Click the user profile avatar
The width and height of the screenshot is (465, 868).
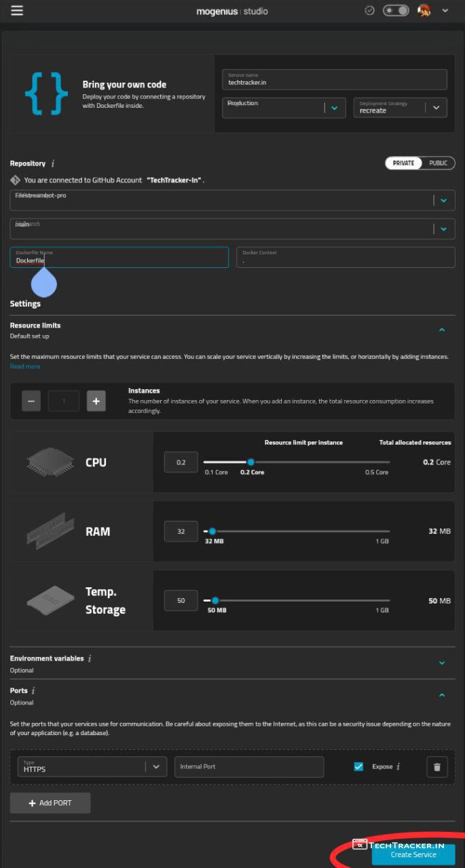(x=424, y=11)
